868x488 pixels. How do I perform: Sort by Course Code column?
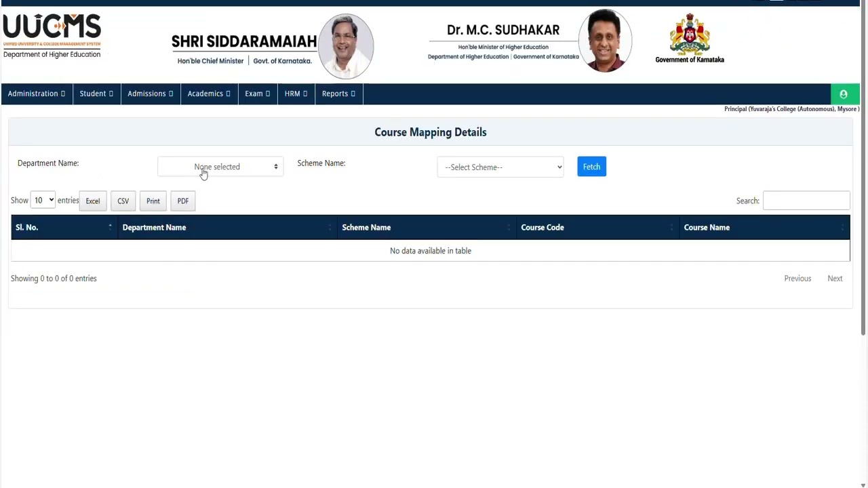point(598,228)
